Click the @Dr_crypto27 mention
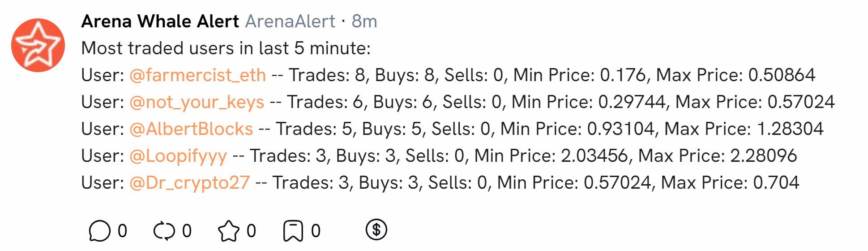 [189, 182]
